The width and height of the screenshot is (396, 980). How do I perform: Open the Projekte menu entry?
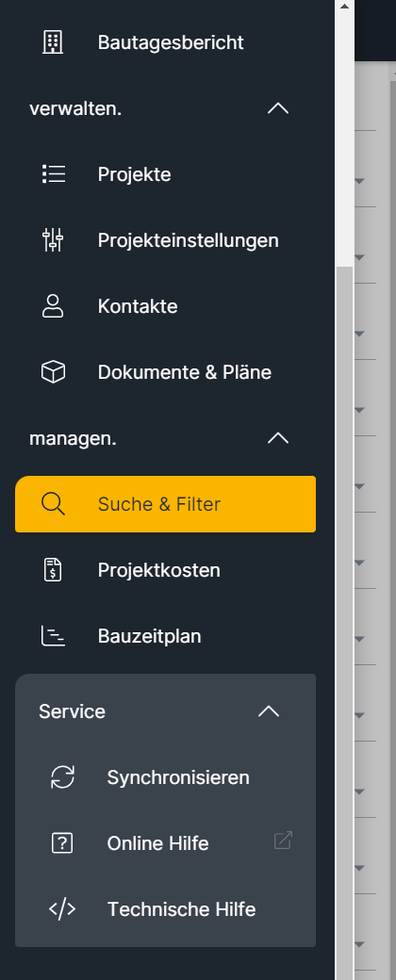(x=165, y=174)
